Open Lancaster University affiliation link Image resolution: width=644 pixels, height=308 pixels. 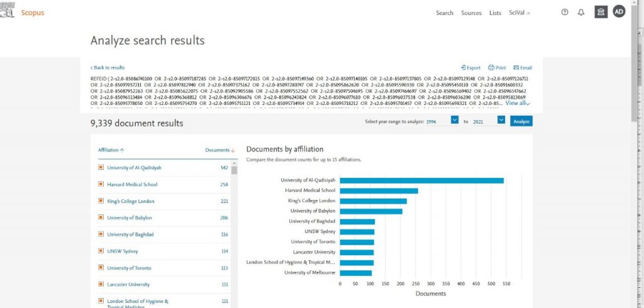[x=128, y=284]
